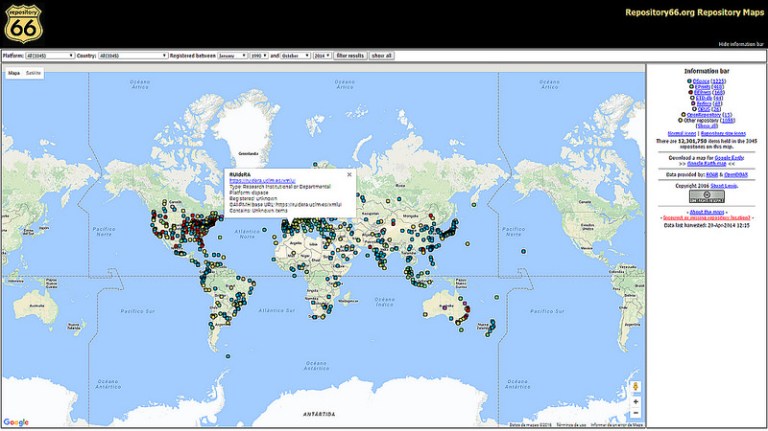Open the Google Earth download link
Screen dimensions: 768x431
[729, 158]
